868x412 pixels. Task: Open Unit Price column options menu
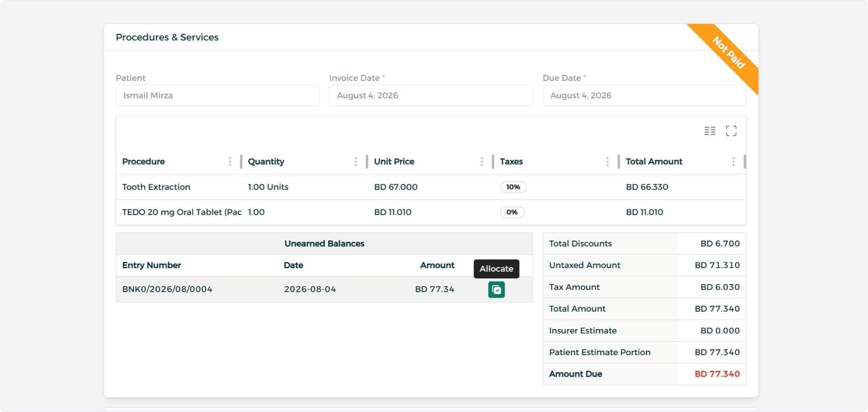pos(482,162)
